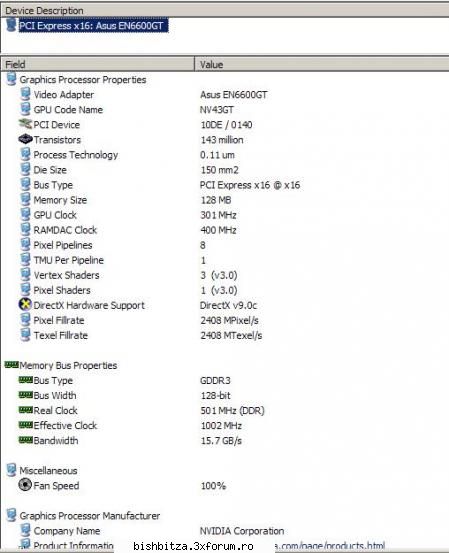The width and height of the screenshot is (449, 553).
Task: Click the Memory Bus Properties RAM icon
Action: [11, 364]
